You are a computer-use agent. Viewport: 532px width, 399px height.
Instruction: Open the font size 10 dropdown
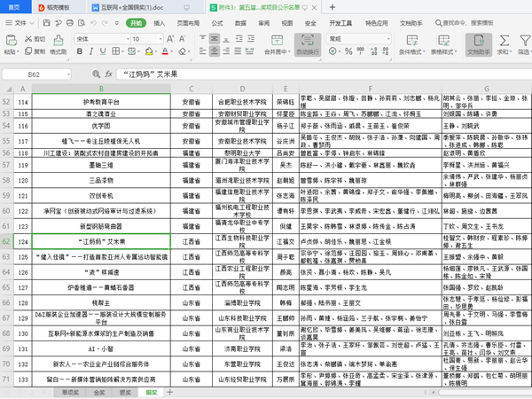[x=160, y=39]
